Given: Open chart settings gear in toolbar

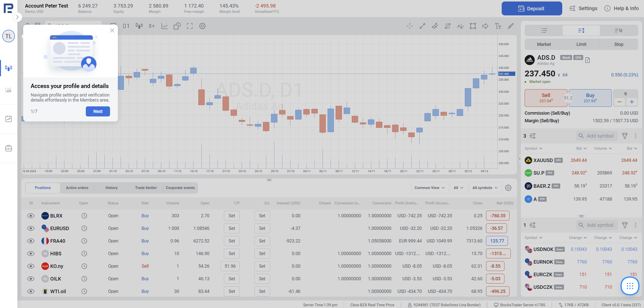Looking at the screenshot, I should [202, 26].
